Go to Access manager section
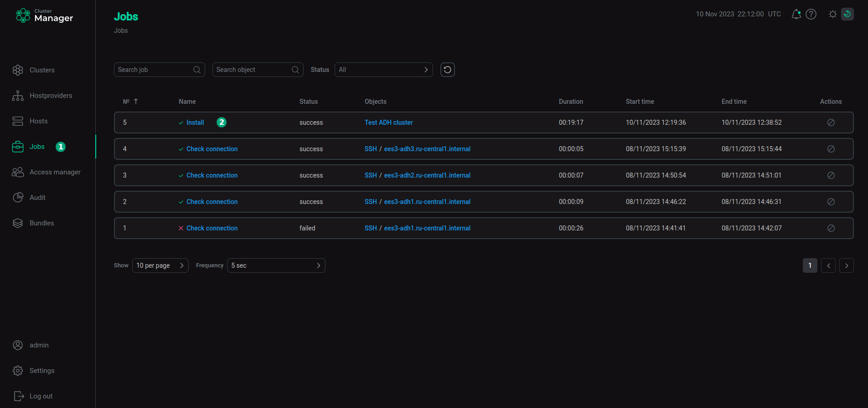 click(x=55, y=172)
